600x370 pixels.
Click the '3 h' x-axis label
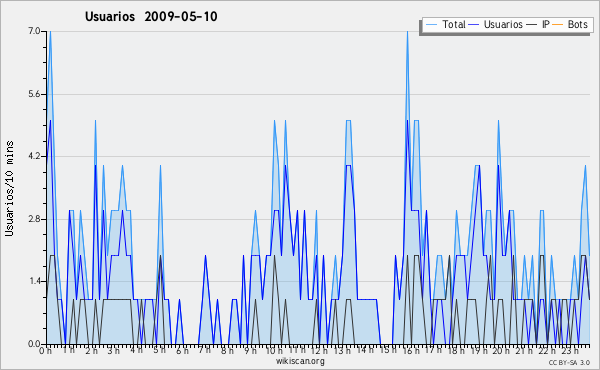point(113,351)
